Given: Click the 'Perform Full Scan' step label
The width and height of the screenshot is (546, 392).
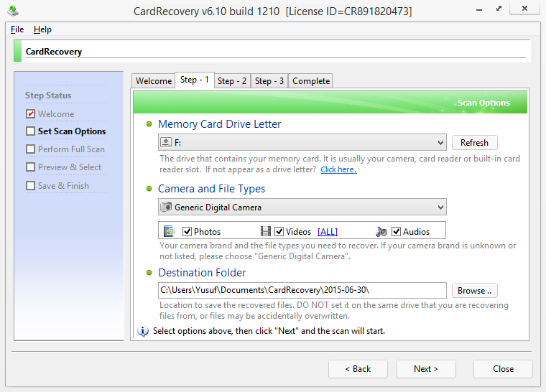Looking at the screenshot, I should [71, 149].
